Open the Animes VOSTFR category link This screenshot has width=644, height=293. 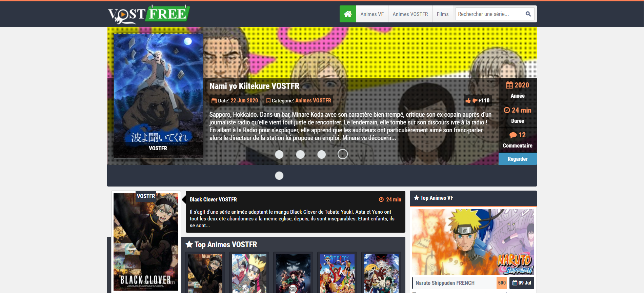313,101
